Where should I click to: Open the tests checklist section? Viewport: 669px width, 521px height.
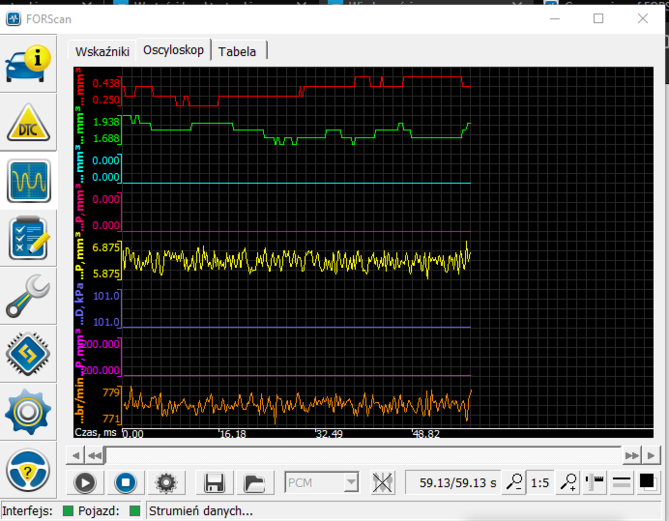[28, 238]
